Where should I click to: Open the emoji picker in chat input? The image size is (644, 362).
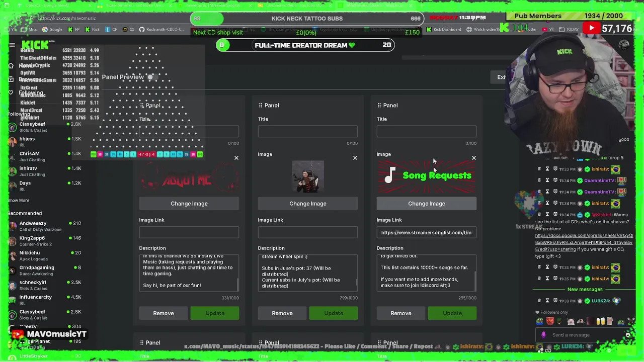tap(627, 335)
